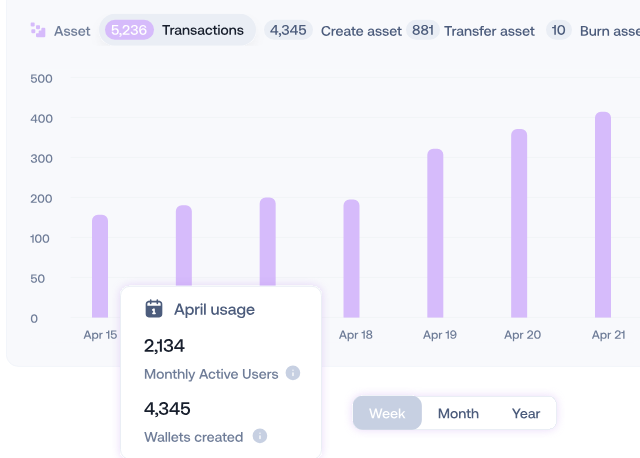Switch to the Create asset tab
The image size is (640, 458).
(x=362, y=31)
